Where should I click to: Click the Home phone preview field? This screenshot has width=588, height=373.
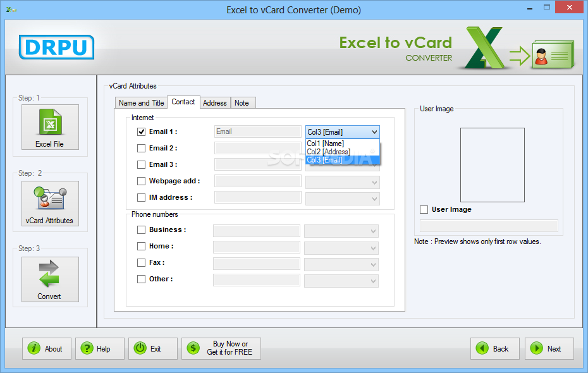(257, 247)
